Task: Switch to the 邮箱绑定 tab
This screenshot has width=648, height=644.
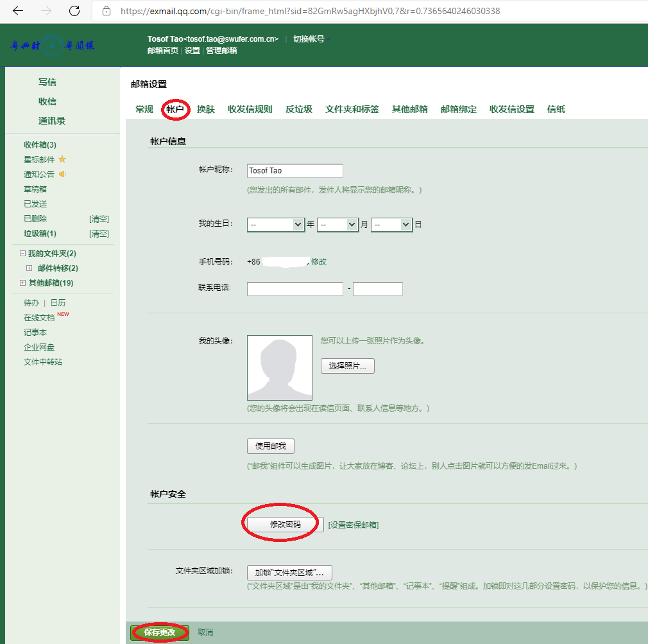Action: tap(459, 109)
